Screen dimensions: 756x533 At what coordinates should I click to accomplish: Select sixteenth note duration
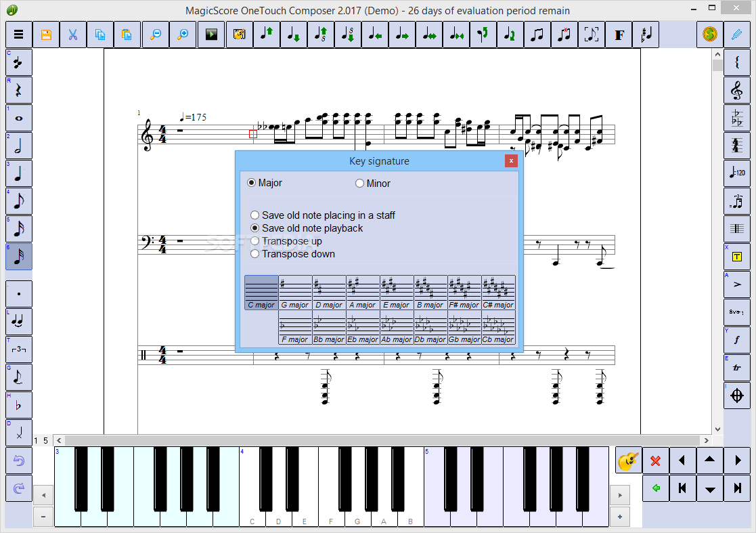tap(19, 229)
